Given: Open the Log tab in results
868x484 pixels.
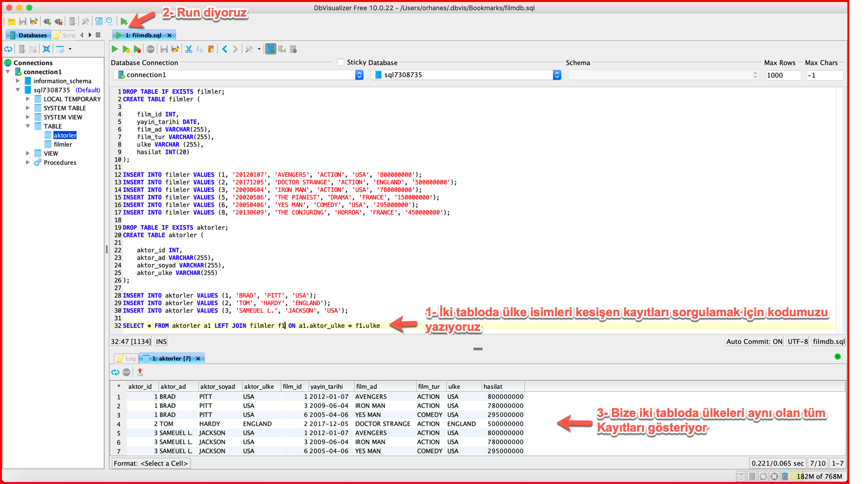Looking at the screenshot, I should click(126, 359).
